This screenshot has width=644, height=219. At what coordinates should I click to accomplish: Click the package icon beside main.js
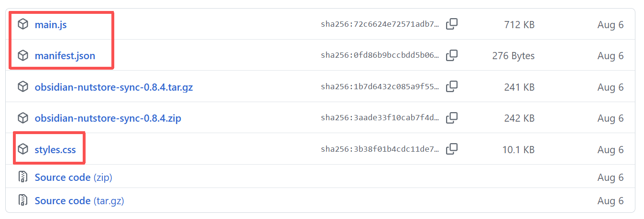tap(22, 24)
